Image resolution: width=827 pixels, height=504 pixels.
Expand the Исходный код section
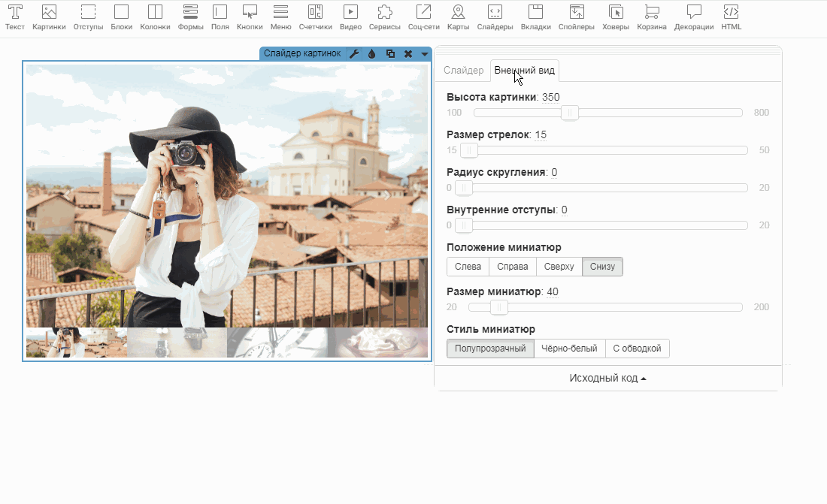(607, 379)
